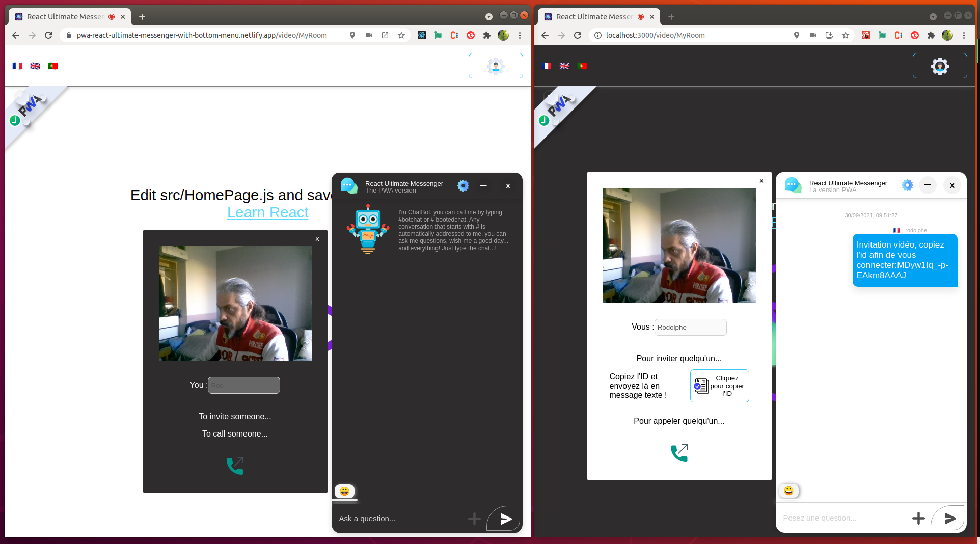Open emoji picker in the dark chat window

(344, 491)
